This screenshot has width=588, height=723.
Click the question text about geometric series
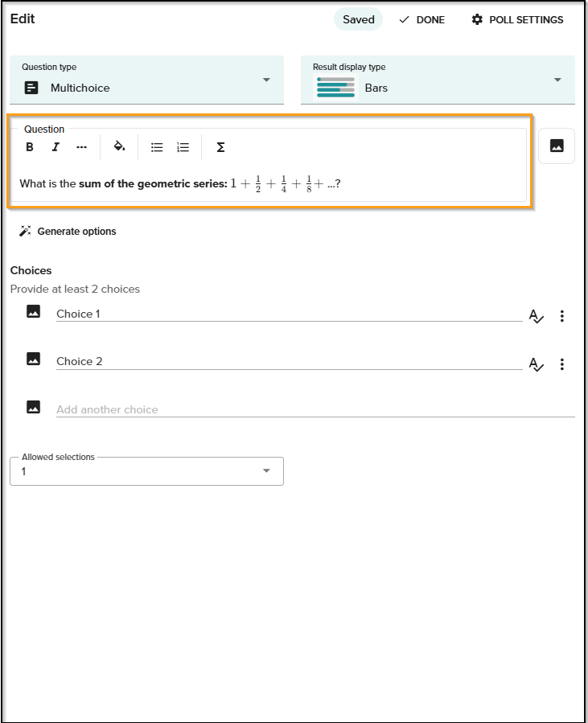(180, 183)
